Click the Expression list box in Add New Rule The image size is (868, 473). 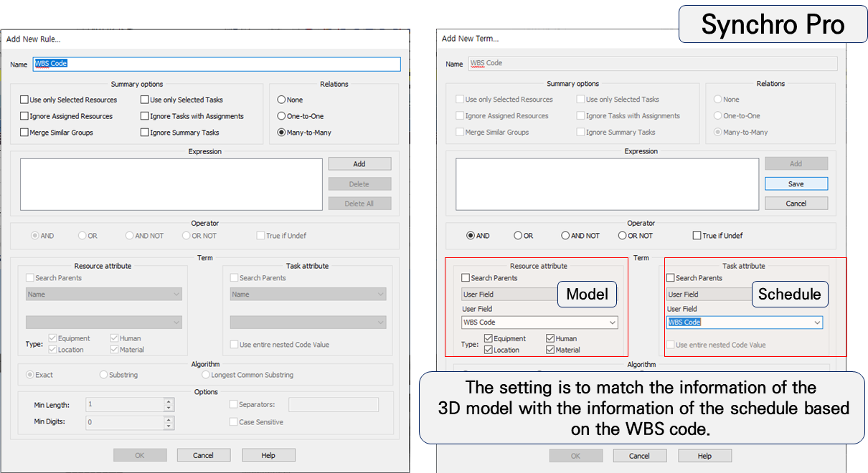coord(171,184)
